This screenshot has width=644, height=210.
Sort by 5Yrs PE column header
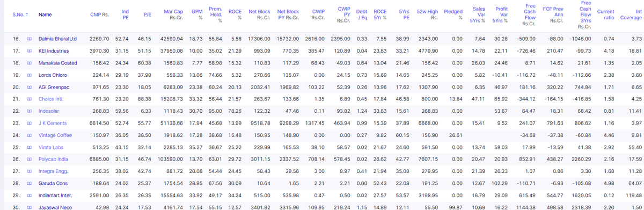click(x=404, y=15)
